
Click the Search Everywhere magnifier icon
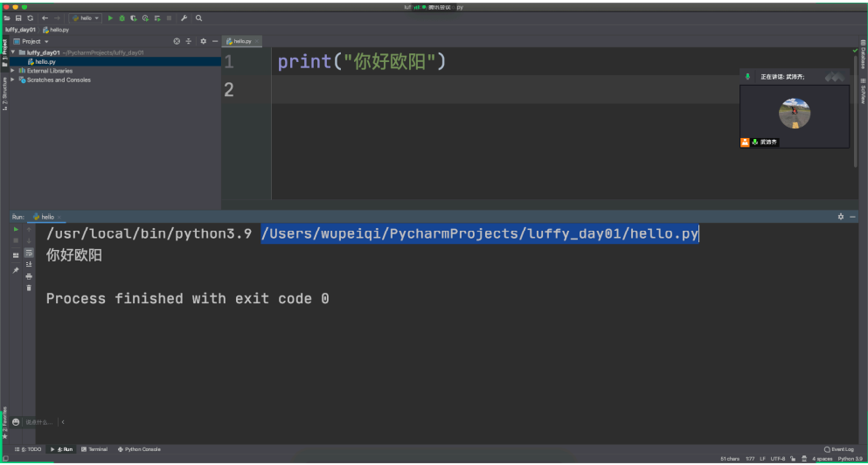coord(198,18)
